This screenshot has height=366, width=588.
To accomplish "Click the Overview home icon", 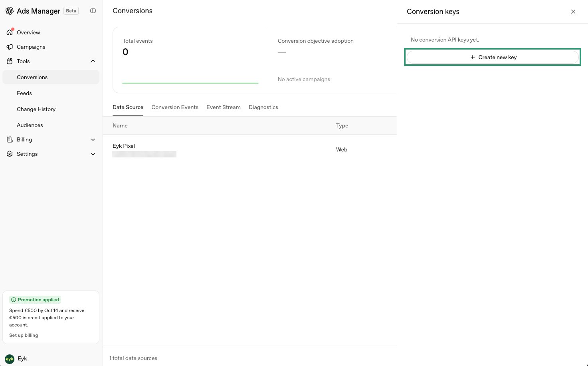I will (x=10, y=32).
